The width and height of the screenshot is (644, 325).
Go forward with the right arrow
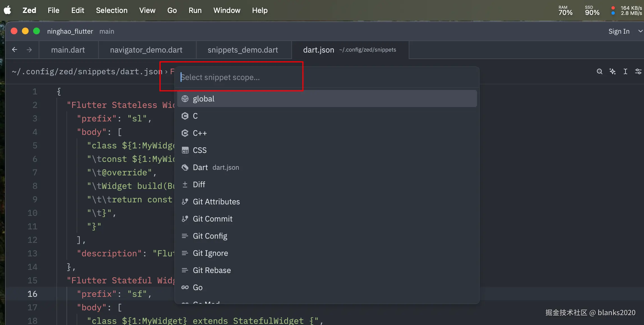pyautogui.click(x=29, y=50)
